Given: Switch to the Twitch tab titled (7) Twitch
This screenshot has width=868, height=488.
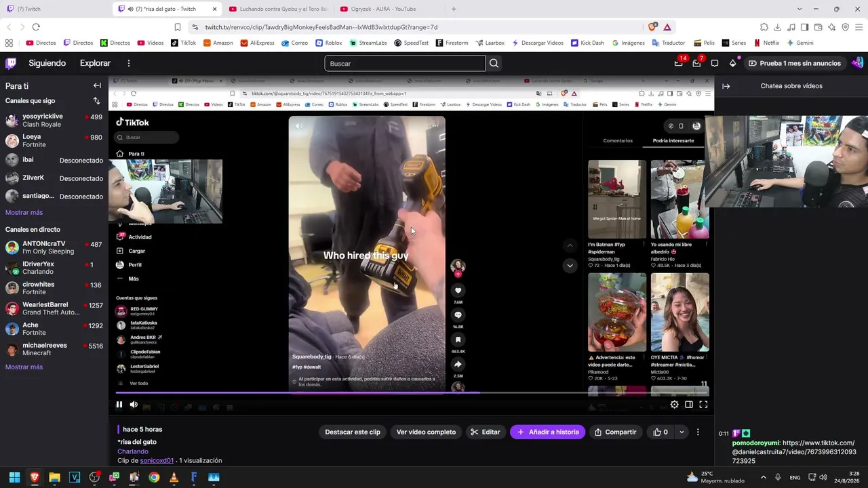Looking at the screenshot, I should [x=56, y=9].
